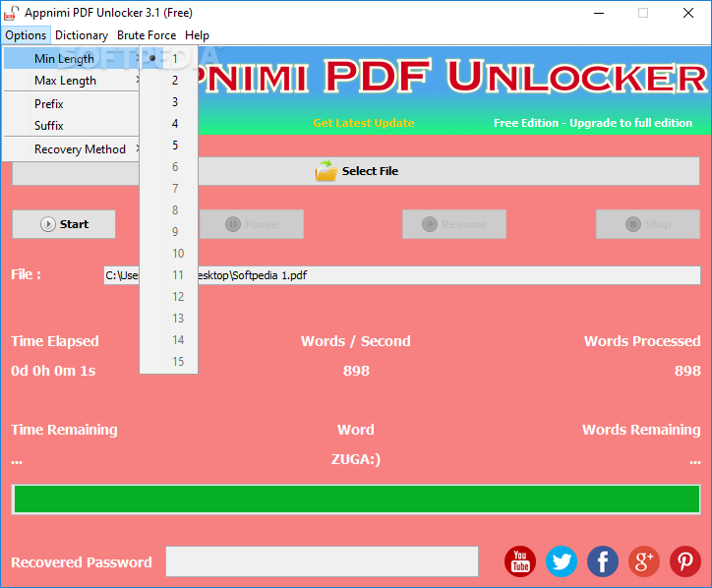This screenshot has width=712, height=588.
Task: Choose the Prefix option
Action: tap(71, 104)
